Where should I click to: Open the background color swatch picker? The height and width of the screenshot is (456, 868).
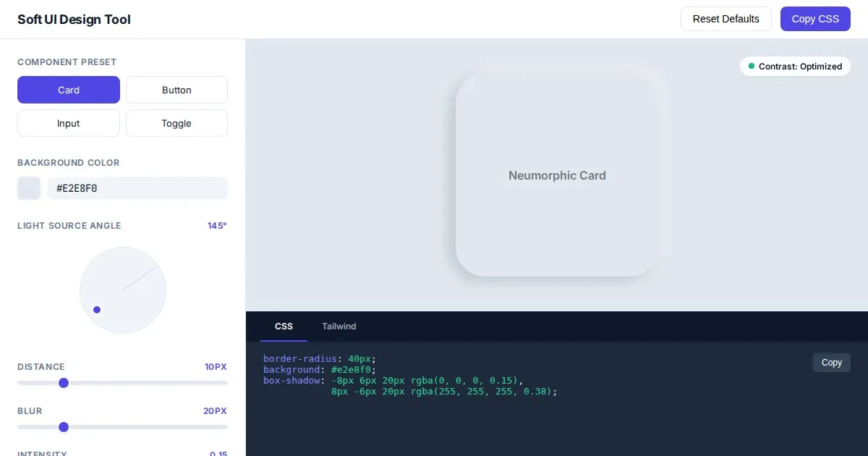[29, 188]
